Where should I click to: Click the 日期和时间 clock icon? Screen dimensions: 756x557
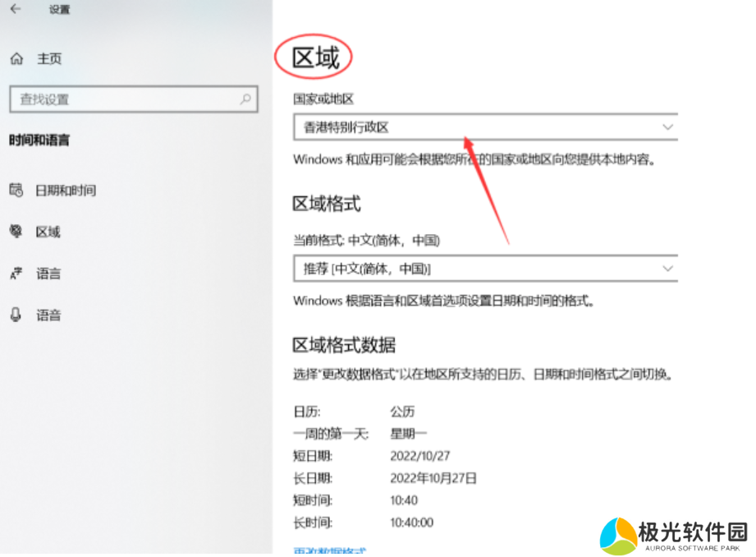16,191
